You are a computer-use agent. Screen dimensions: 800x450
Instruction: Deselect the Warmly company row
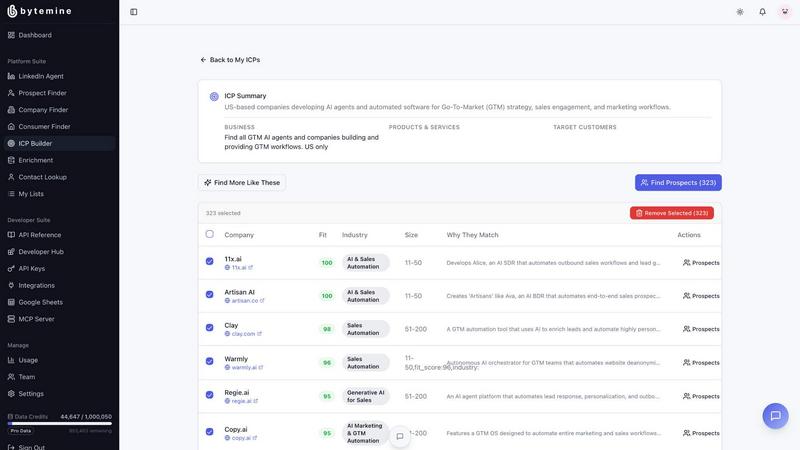click(x=210, y=361)
